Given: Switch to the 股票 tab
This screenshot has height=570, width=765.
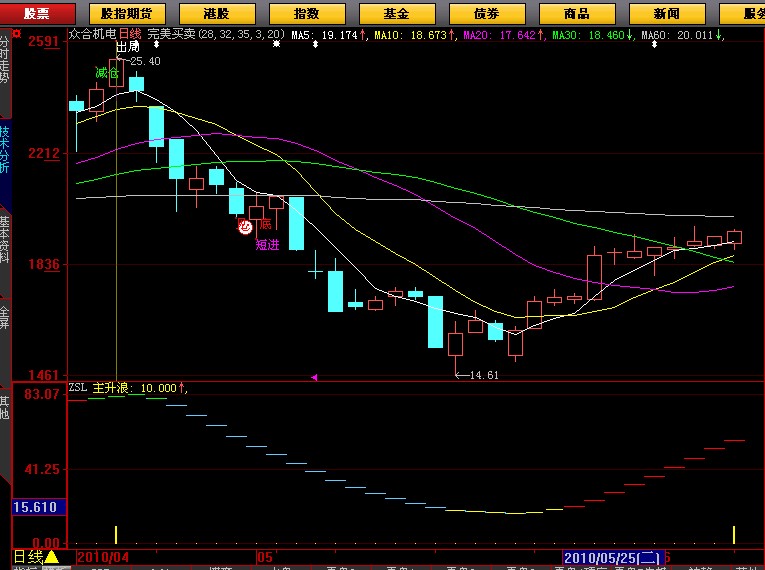Looking at the screenshot, I should pos(38,13).
